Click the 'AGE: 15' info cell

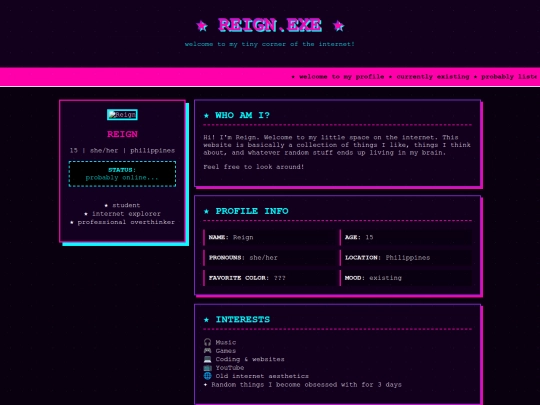406,237
